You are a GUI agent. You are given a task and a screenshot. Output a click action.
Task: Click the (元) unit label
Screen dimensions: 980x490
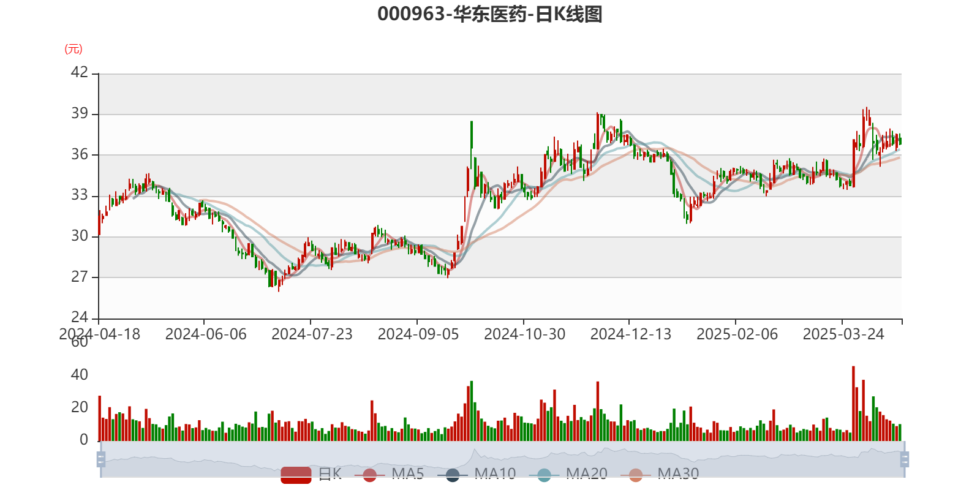tap(73, 49)
